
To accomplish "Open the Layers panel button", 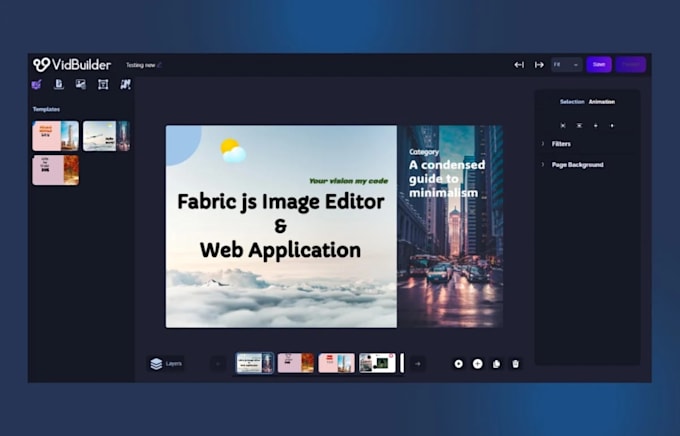I will click(166, 364).
